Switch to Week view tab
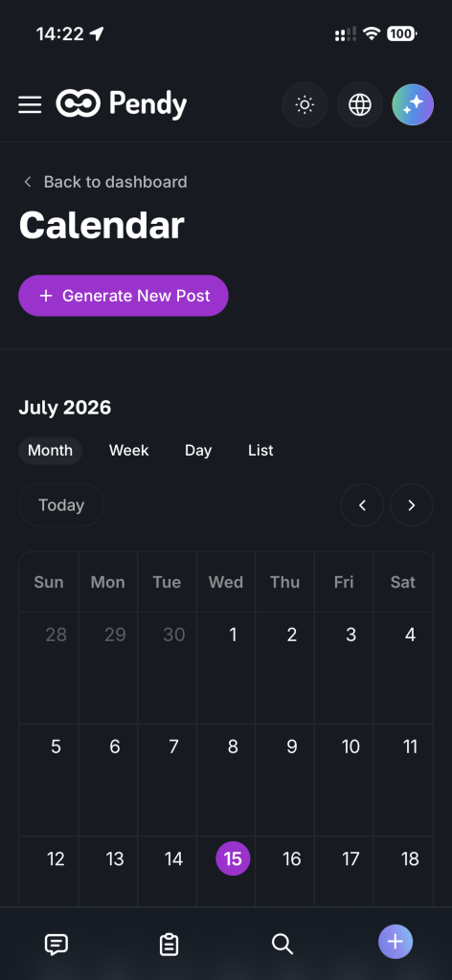452x980 pixels. point(128,451)
